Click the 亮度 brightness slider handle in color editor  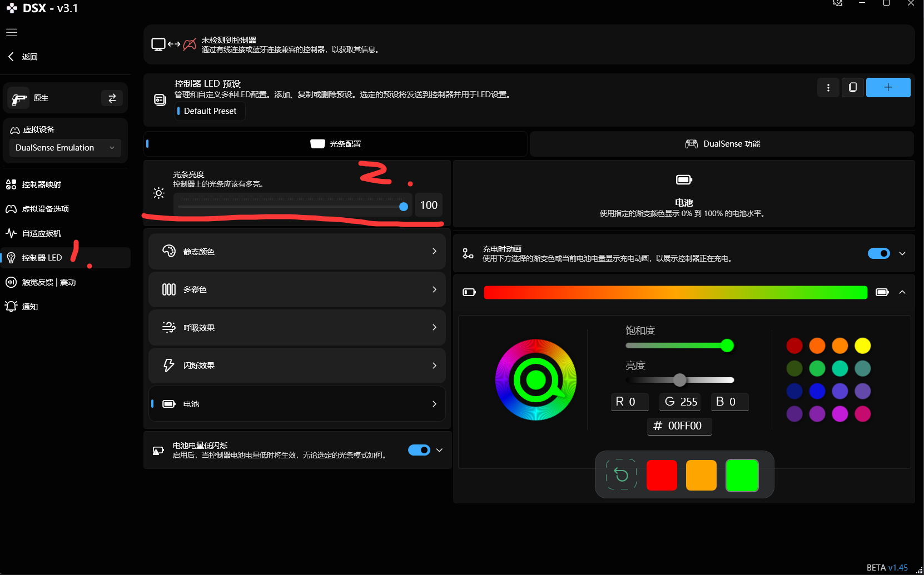679,380
